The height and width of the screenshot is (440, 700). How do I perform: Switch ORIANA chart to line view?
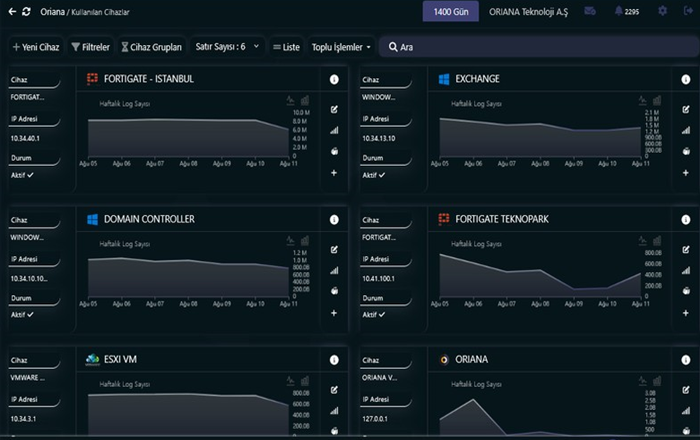point(642,381)
